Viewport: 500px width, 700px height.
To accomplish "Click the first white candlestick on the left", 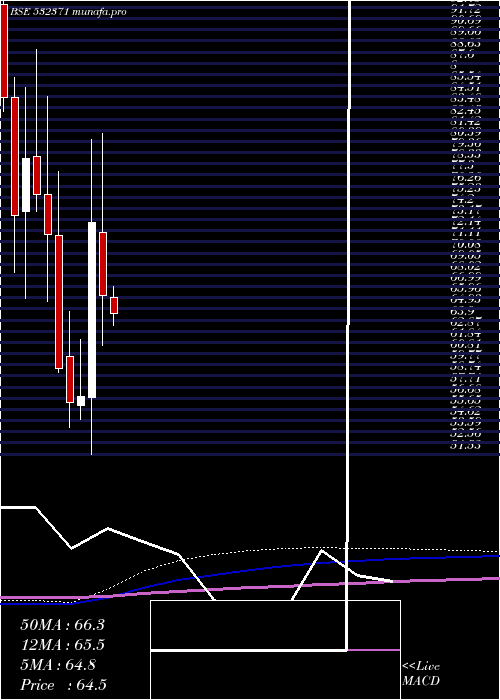I will (x=26, y=185).
